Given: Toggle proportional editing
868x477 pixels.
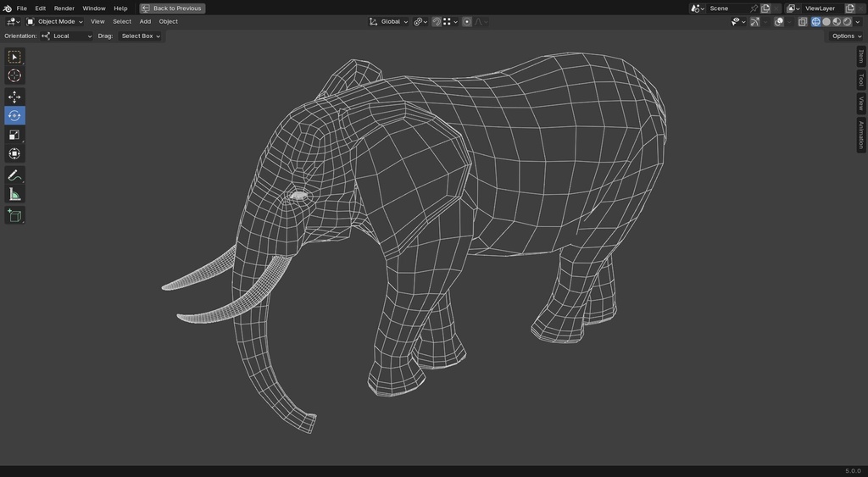Looking at the screenshot, I should click(467, 21).
